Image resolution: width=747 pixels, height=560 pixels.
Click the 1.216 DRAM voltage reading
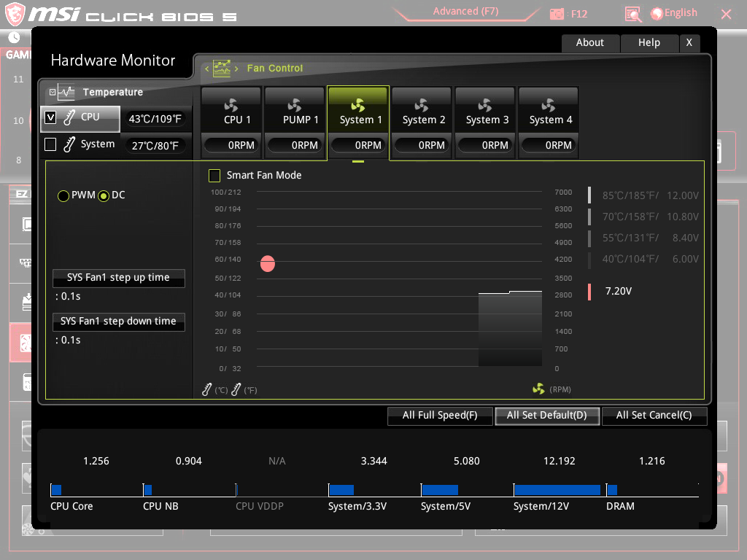[651, 461]
